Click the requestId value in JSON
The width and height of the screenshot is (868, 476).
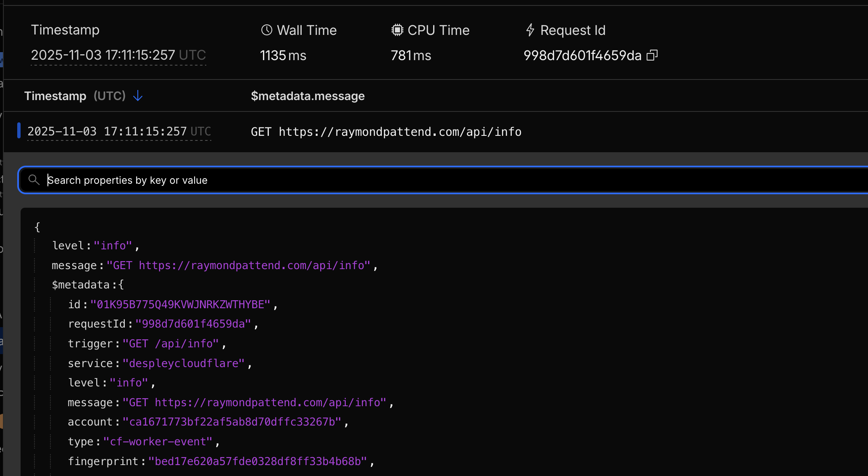coord(193,324)
